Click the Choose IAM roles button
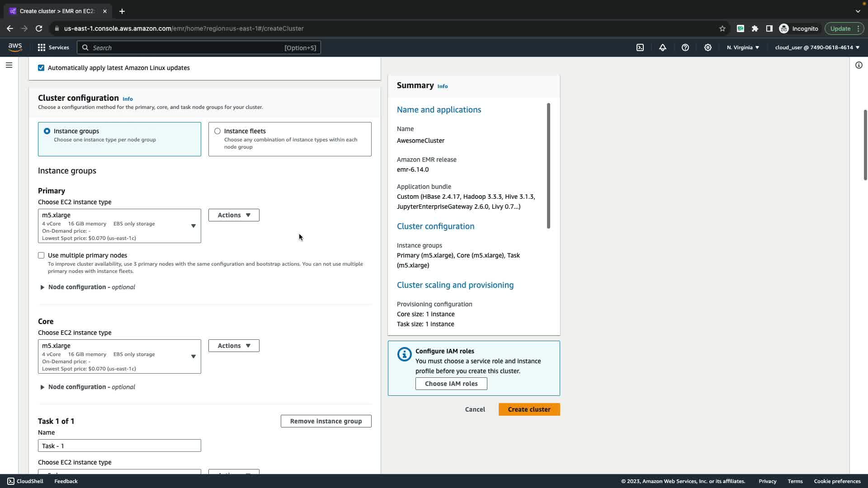 point(451,384)
